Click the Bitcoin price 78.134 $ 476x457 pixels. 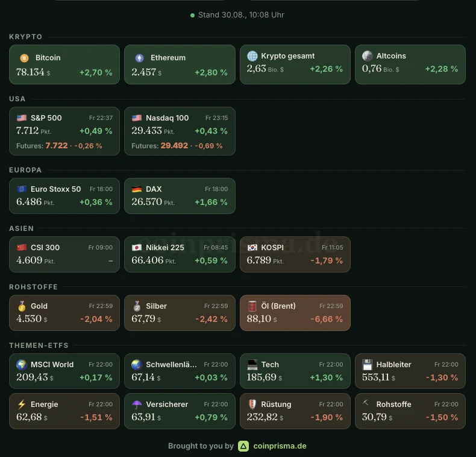33,72
